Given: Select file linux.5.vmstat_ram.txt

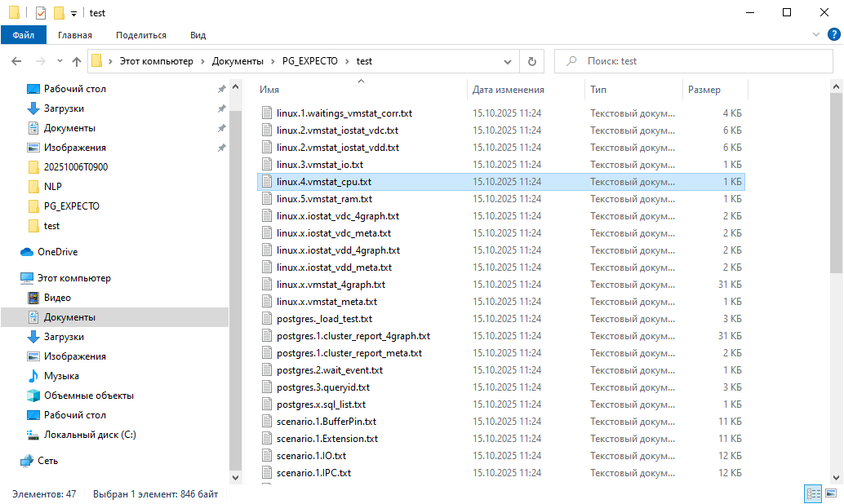Looking at the screenshot, I should 324,199.
